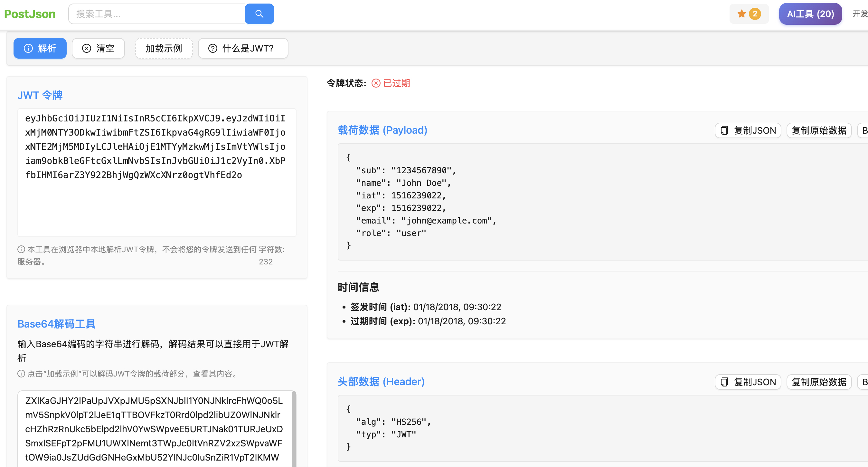Viewport: 868px width, 467px height.
Task: Click the 开发 nav item at the top right
Action: point(860,14)
